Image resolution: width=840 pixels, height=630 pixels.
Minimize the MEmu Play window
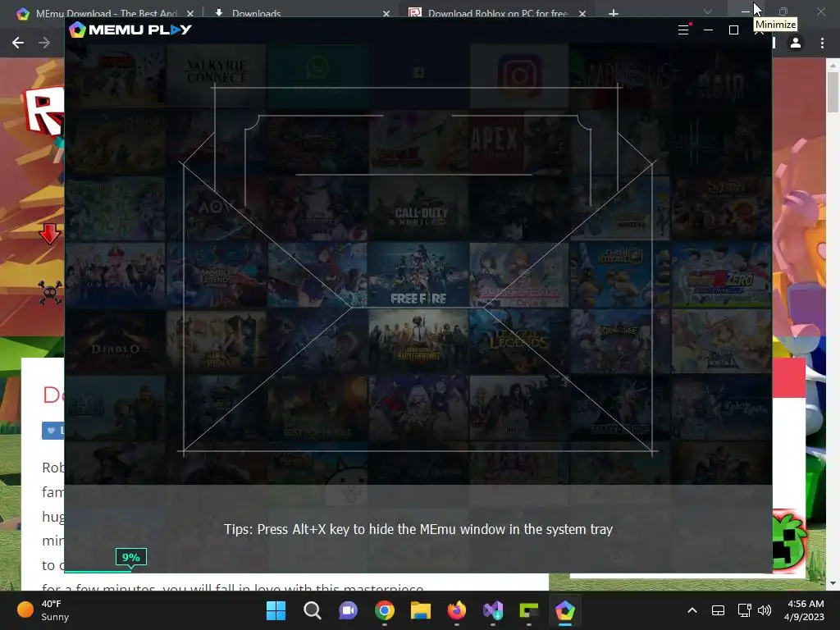[x=708, y=30]
